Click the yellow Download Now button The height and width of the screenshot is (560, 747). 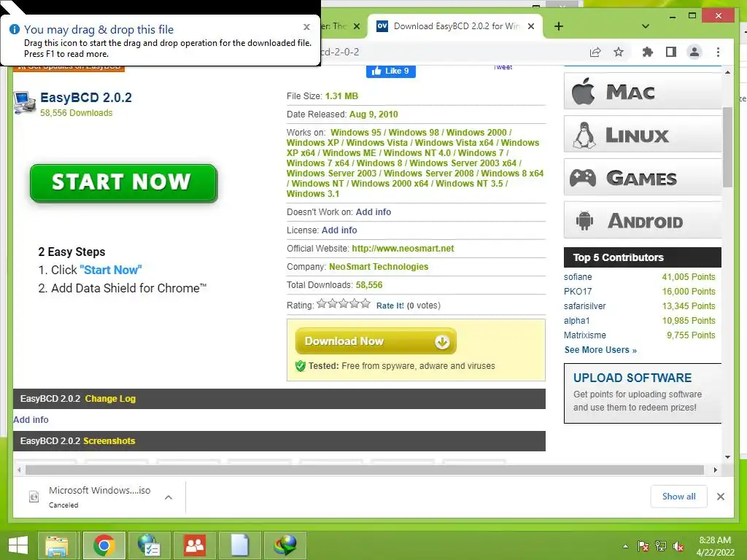(376, 341)
